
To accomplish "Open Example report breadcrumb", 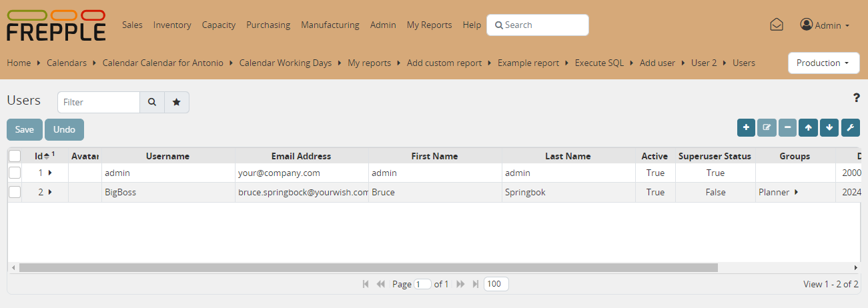I will pos(528,63).
